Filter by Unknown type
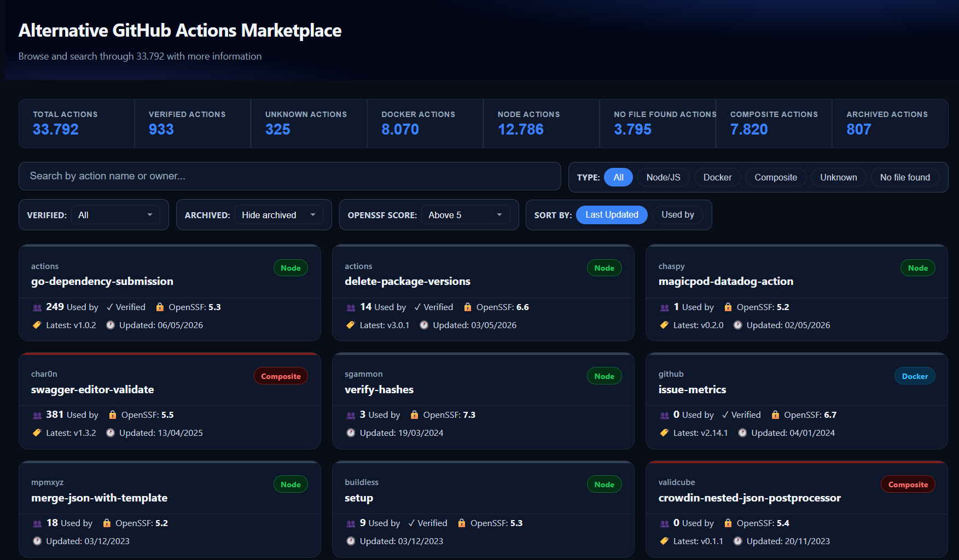 click(x=838, y=177)
